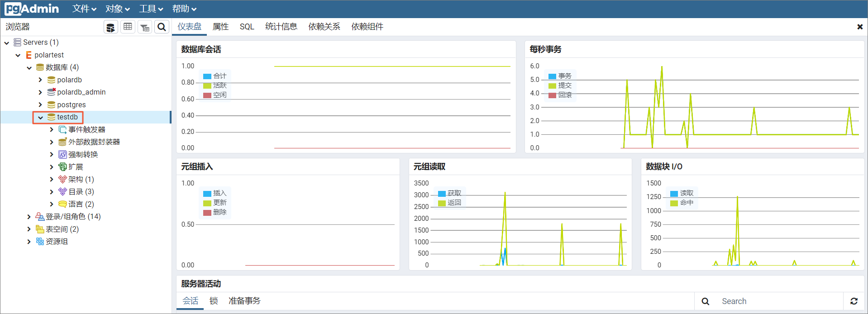The height and width of the screenshot is (314, 868).
Task: Expand the polardb database node
Action: [40, 80]
